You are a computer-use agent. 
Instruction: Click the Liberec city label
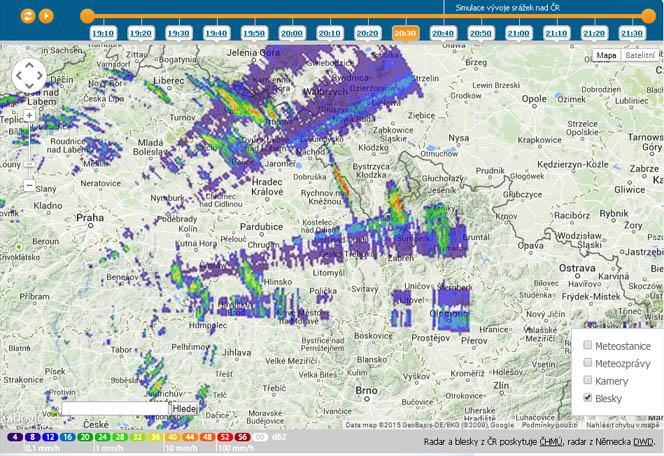(x=169, y=80)
